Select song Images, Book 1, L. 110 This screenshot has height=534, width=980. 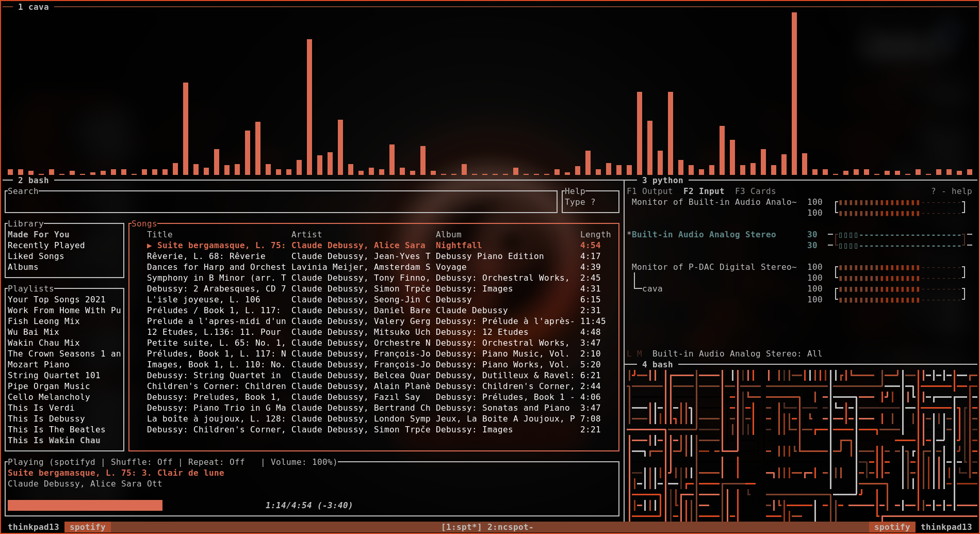[x=374, y=365]
